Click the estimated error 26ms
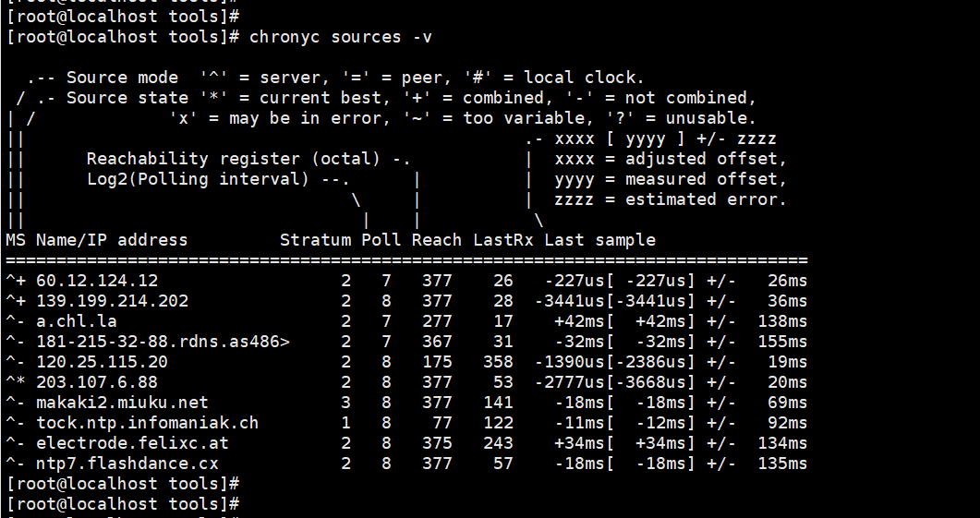Image resolution: width=980 pixels, height=518 pixels. tap(788, 281)
